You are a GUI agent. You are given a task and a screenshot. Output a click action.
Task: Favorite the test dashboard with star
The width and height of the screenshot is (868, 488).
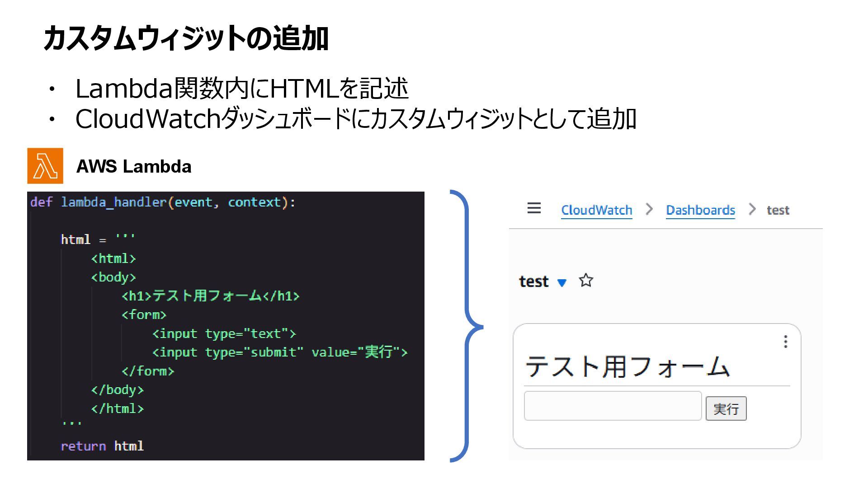(586, 281)
